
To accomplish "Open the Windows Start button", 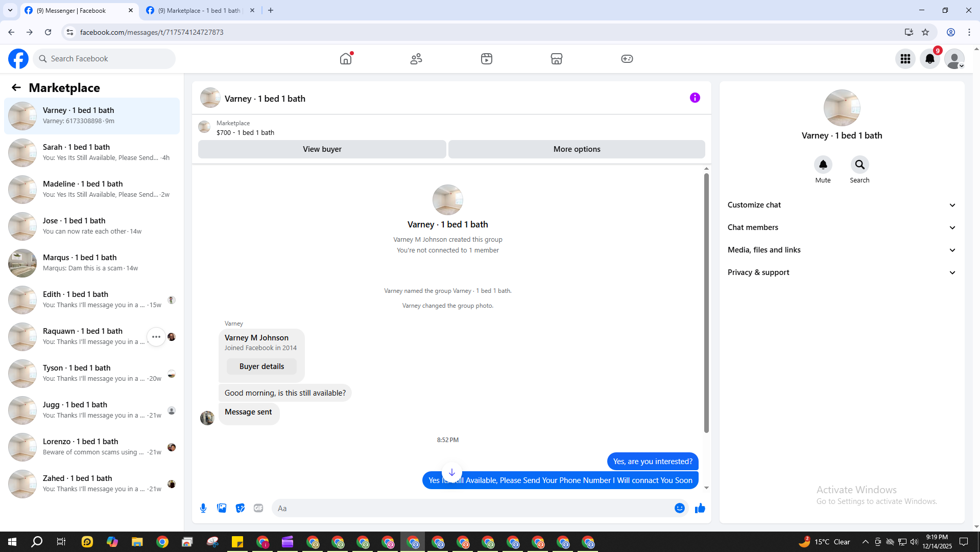I will (x=12, y=542).
